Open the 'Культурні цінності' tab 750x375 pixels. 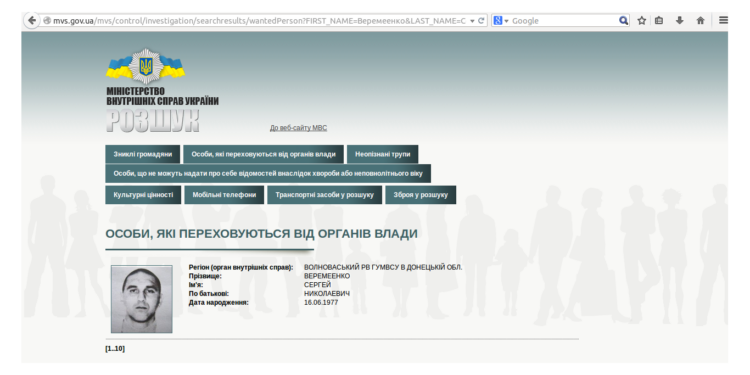pyautogui.click(x=143, y=195)
